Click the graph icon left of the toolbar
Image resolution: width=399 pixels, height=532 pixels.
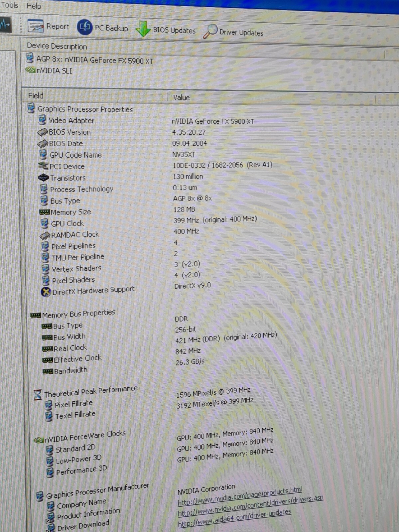[x=5, y=25]
